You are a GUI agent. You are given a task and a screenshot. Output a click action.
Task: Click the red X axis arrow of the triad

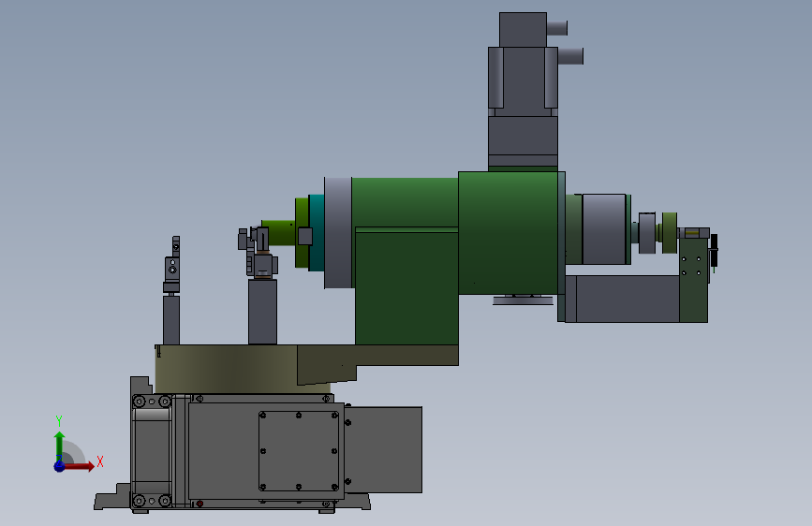(x=81, y=466)
